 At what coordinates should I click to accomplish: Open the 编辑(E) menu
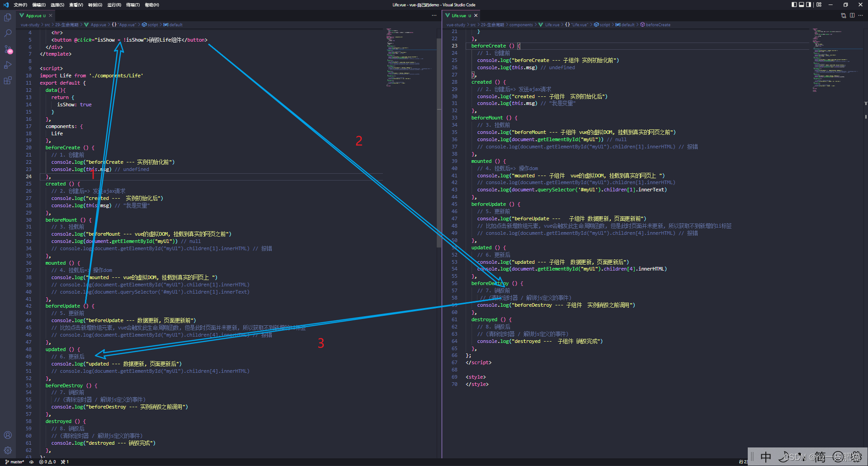coord(39,5)
